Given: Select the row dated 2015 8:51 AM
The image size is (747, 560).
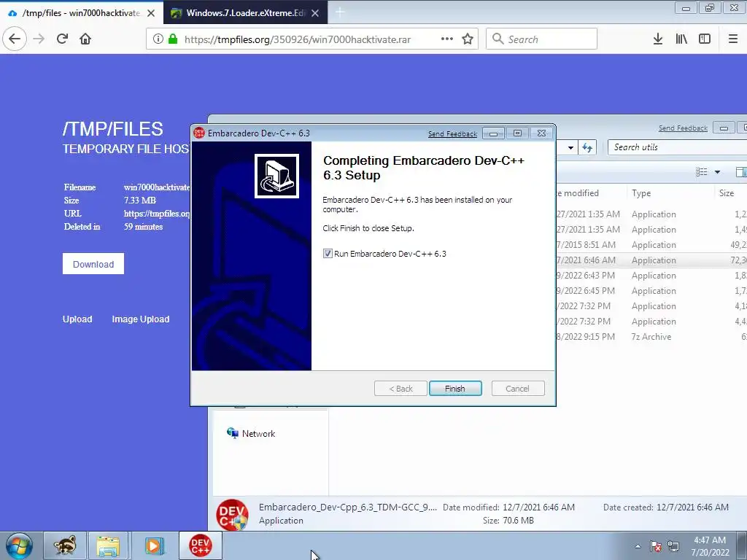Looking at the screenshot, I should pyautogui.click(x=651, y=245).
